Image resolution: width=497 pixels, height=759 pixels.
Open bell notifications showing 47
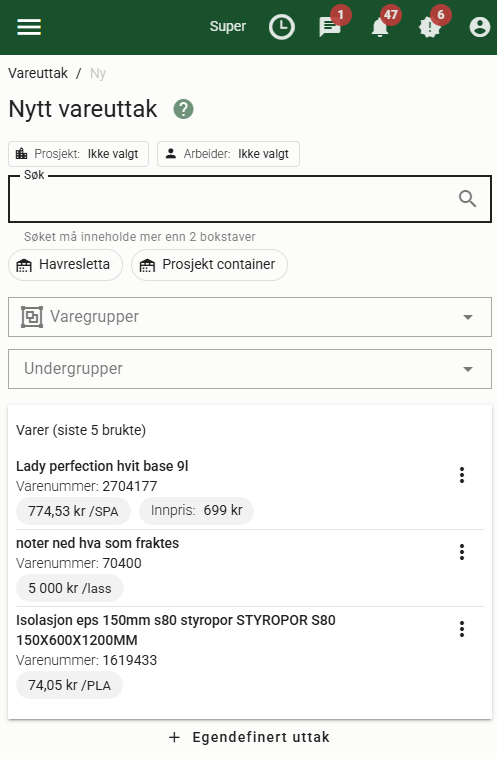click(380, 27)
